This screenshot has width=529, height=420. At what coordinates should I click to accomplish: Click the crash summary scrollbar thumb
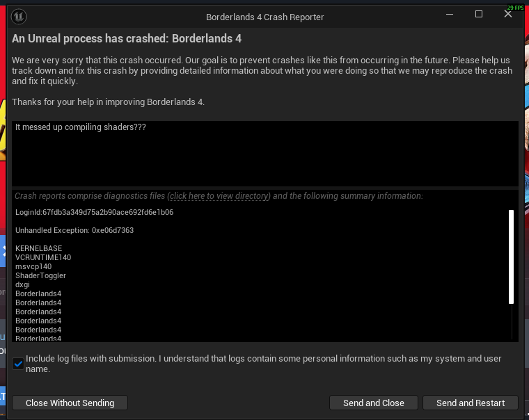coord(511,257)
